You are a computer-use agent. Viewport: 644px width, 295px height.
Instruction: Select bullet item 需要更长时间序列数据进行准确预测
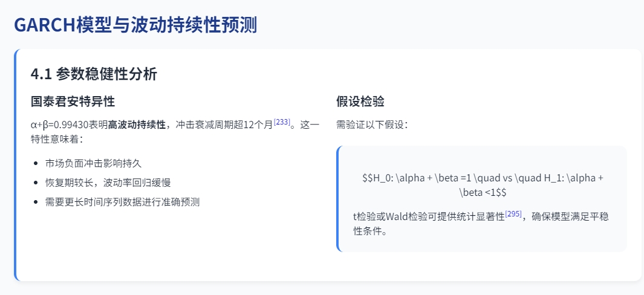[x=122, y=202]
